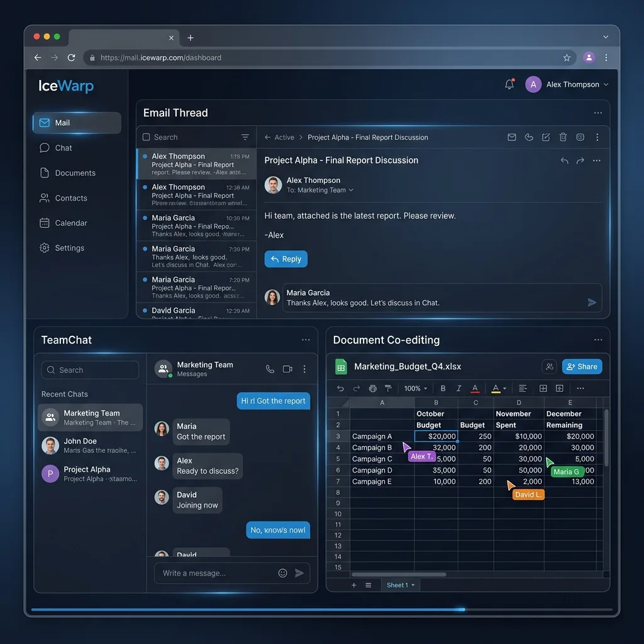The image size is (644, 644).
Task: Click the spreadsheet horizontal scrollbar
Action: (x=399, y=575)
